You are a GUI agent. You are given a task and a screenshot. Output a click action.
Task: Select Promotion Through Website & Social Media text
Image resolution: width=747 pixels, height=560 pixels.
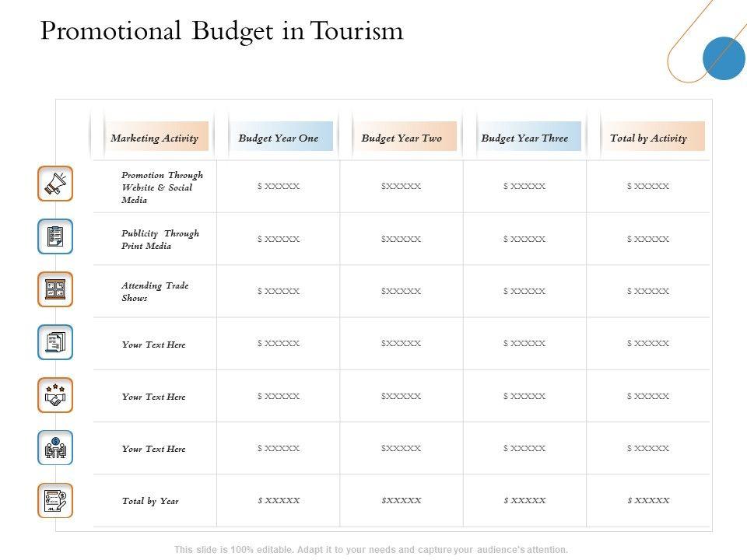pos(162,187)
